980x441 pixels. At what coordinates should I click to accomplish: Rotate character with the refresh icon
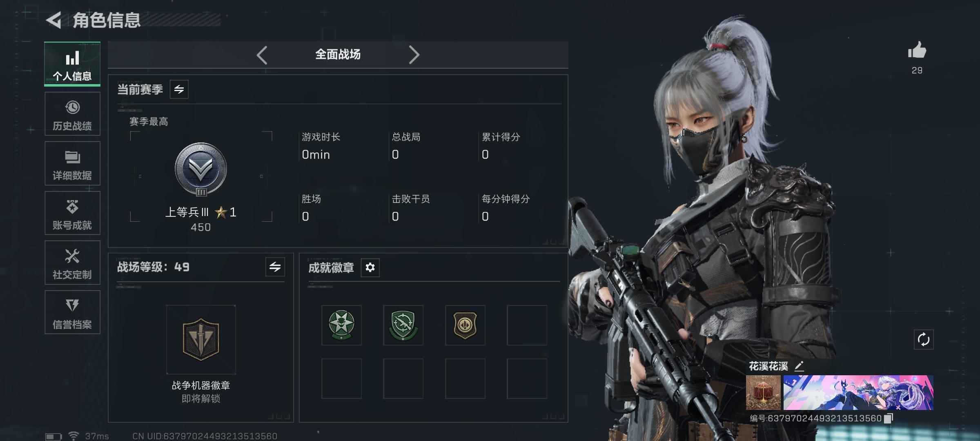pyautogui.click(x=923, y=339)
